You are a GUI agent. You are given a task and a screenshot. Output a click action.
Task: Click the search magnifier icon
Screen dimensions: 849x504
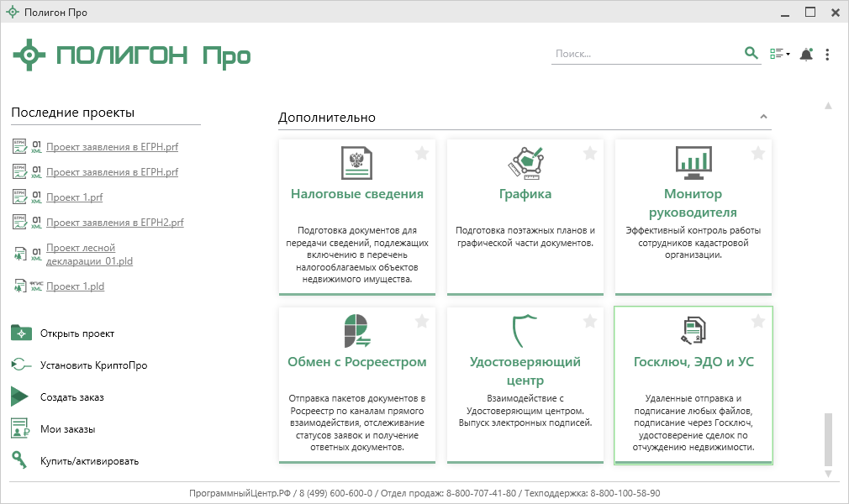(x=751, y=54)
